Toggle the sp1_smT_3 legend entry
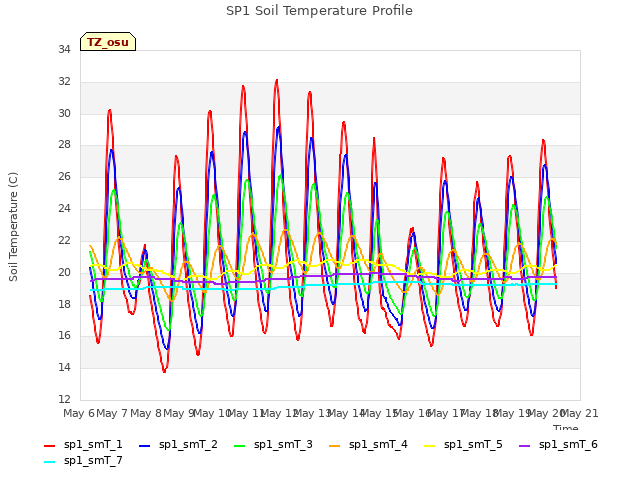Image resolution: width=640 pixels, height=480 pixels. [273, 444]
